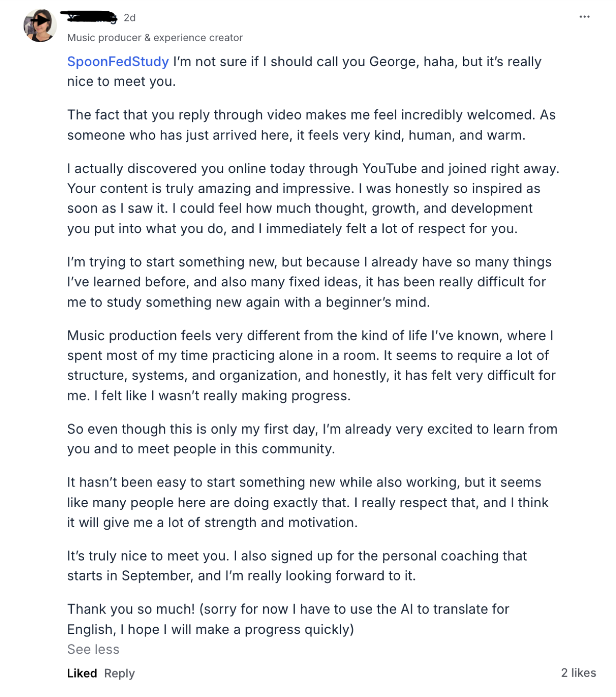Toggle the Liked button to unlike
Viewport: 616px width, 697px height.
click(82, 673)
